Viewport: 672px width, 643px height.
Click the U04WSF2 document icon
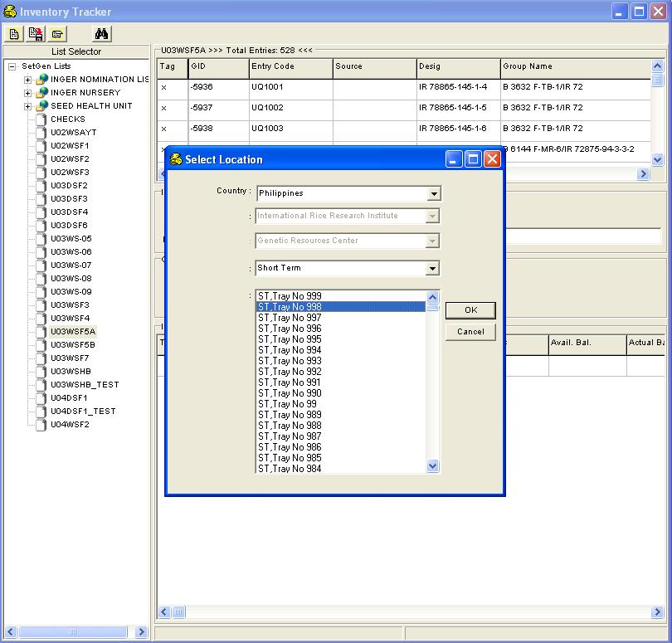[x=41, y=425]
